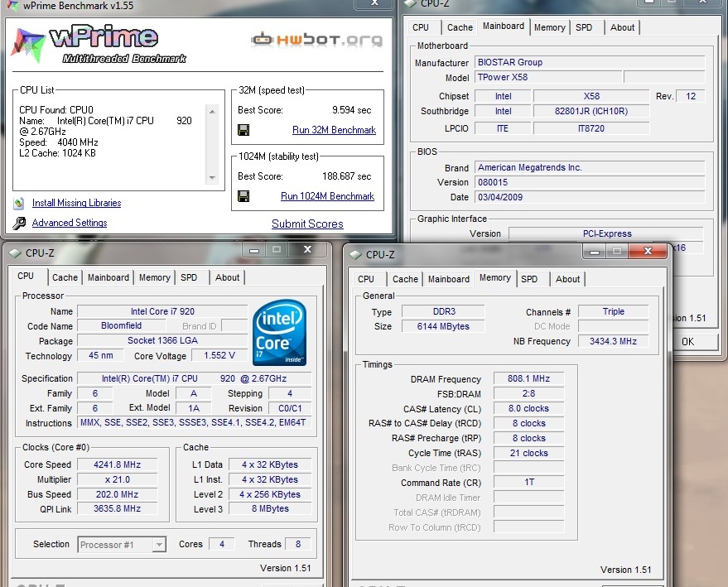Click the Code Name field Bloomfield
The image size is (728, 587).
(122, 325)
